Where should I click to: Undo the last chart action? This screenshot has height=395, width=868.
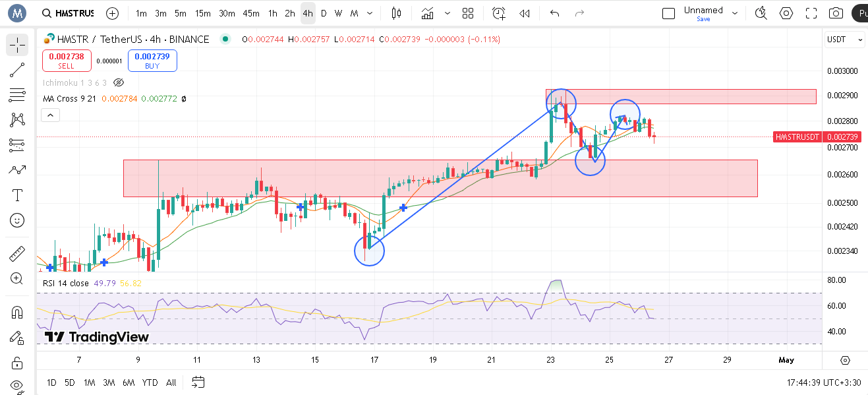pyautogui.click(x=554, y=13)
